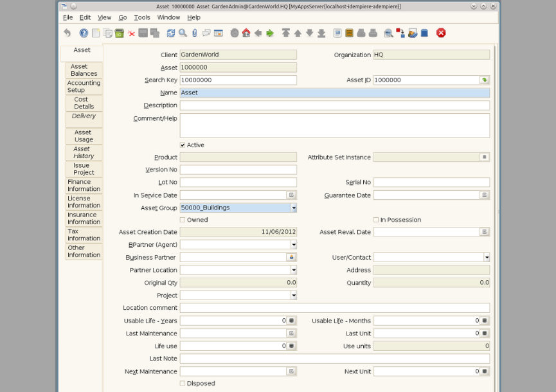Open the Insurance Information tab
The width and height of the screenshot is (556, 392).
click(84, 218)
